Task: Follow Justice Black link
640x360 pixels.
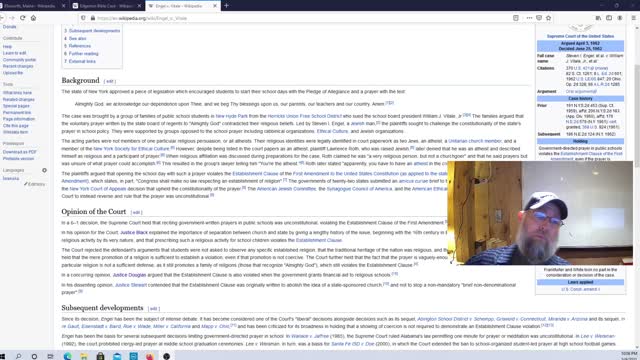Action: click(x=134, y=232)
